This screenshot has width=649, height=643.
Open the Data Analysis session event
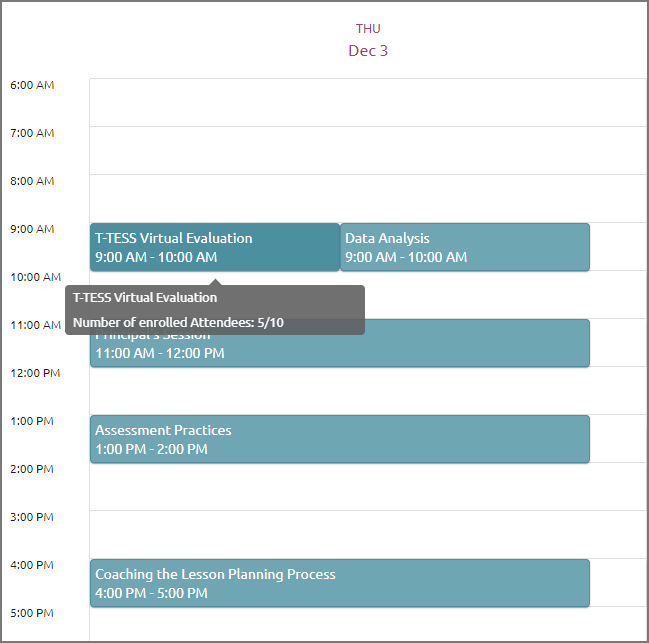click(x=465, y=247)
